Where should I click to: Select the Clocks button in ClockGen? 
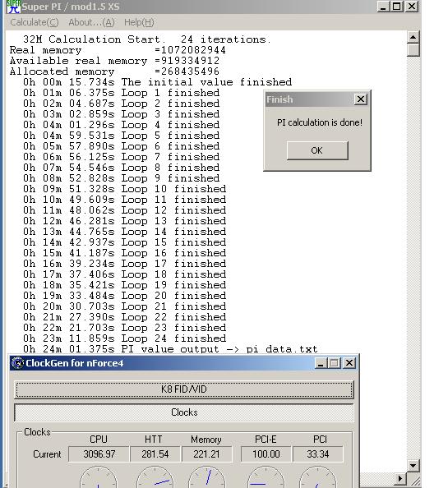pos(184,412)
